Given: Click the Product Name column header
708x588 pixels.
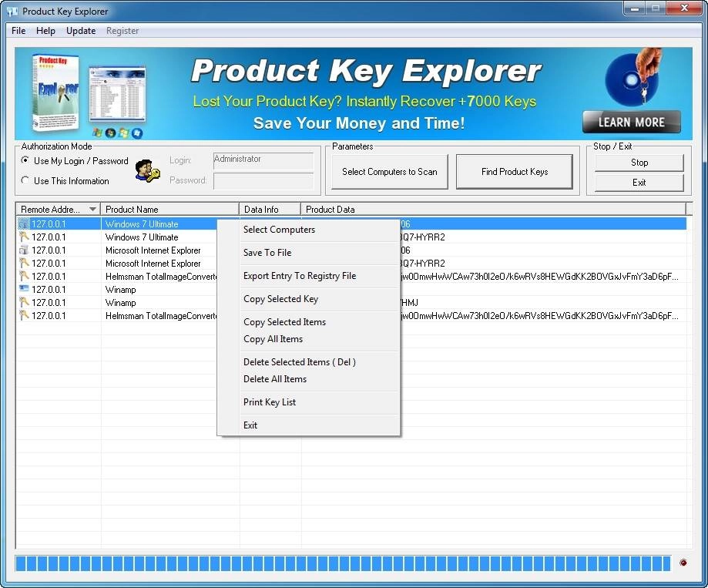Looking at the screenshot, I should (x=169, y=209).
